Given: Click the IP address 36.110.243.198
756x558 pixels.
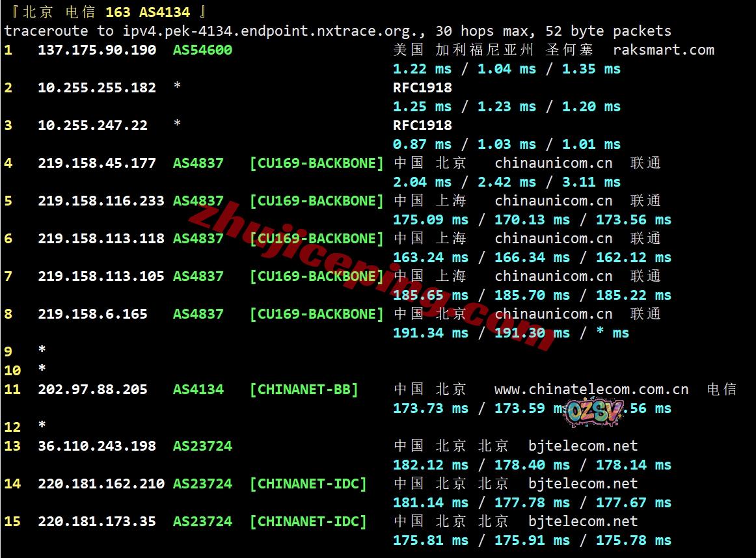Looking at the screenshot, I should 97,446.
